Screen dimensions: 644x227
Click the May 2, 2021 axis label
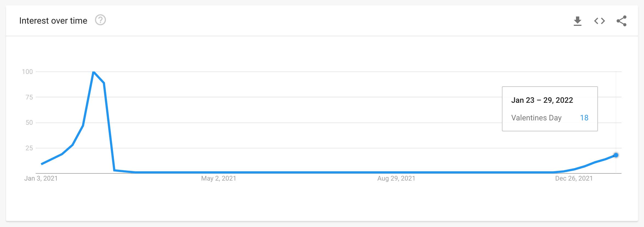tap(219, 178)
